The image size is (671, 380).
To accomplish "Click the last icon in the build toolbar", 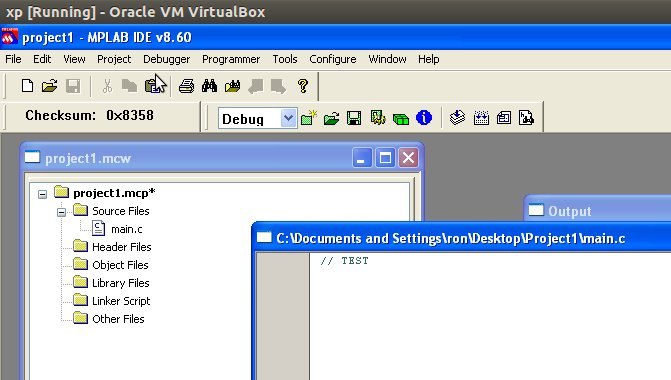I will [526, 117].
